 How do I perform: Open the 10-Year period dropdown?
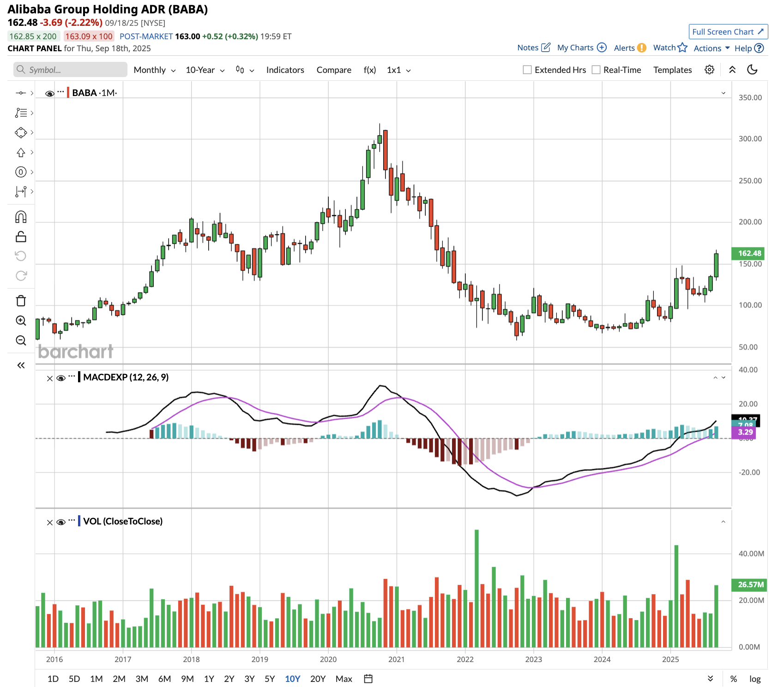pos(205,70)
